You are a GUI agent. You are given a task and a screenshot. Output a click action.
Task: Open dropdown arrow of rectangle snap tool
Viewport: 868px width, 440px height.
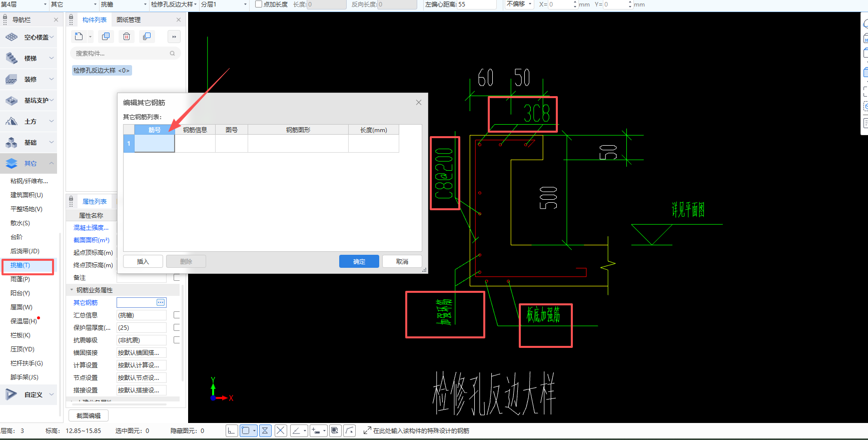click(255, 430)
